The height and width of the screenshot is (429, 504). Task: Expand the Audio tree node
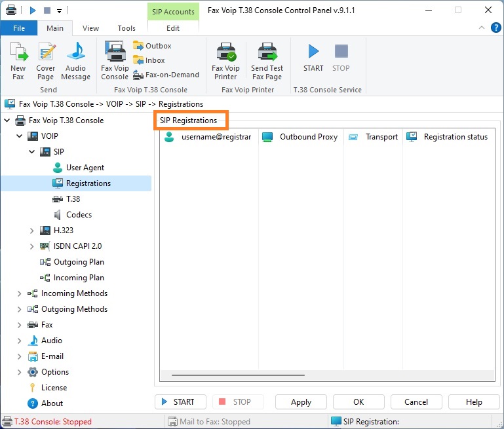pos(19,341)
